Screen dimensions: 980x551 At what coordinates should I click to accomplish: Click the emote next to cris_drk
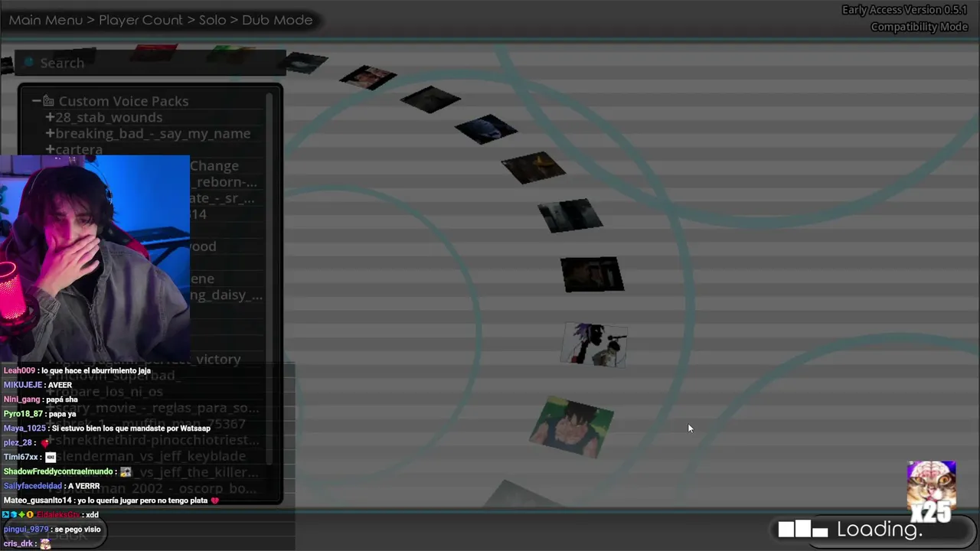click(45, 544)
